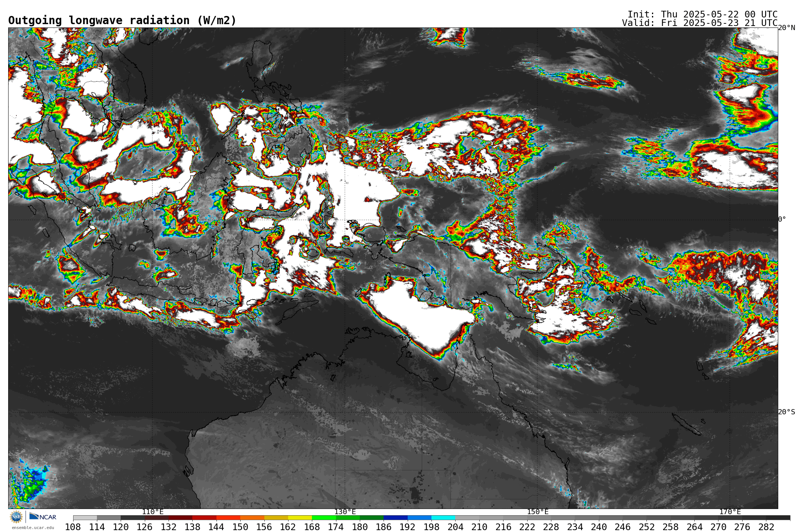Click the colorbar value 132
The image size is (802, 532).
[x=169, y=527]
